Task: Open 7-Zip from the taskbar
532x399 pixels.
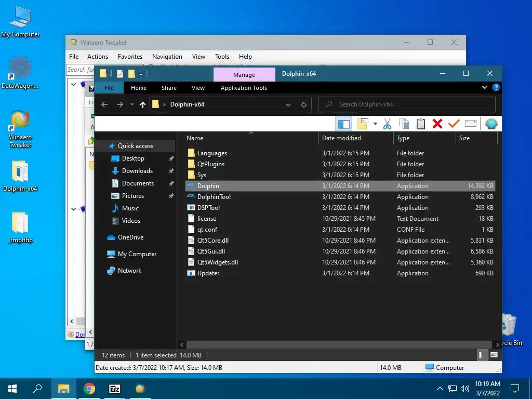Action: click(115, 389)
